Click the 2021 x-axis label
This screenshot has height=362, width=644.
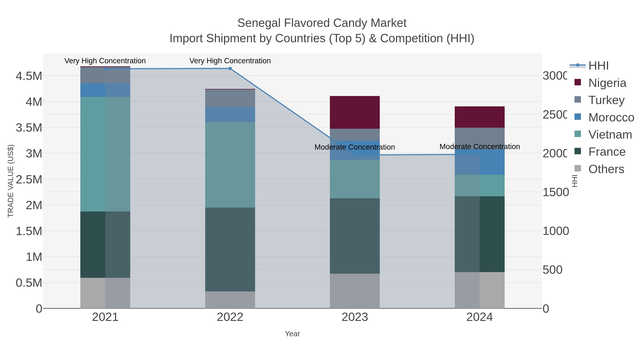(105, 317)
